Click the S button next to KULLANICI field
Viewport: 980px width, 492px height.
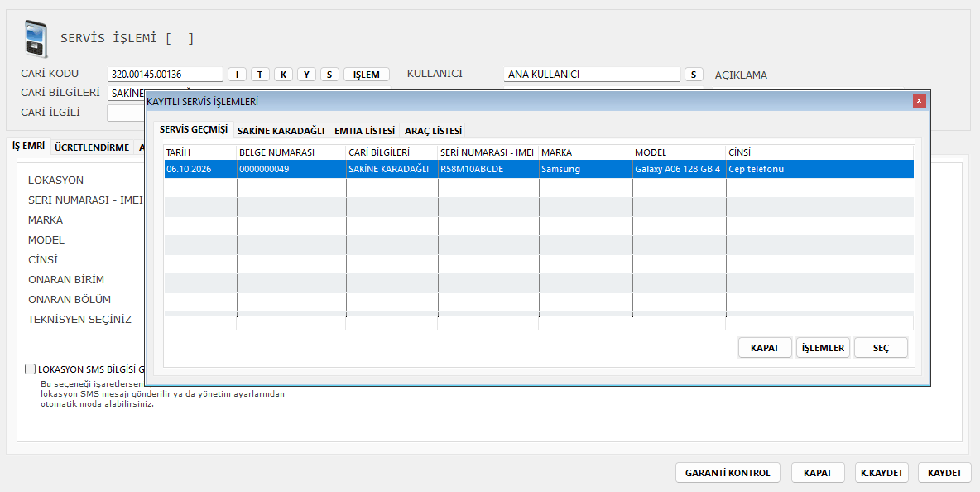pos(694,75)
